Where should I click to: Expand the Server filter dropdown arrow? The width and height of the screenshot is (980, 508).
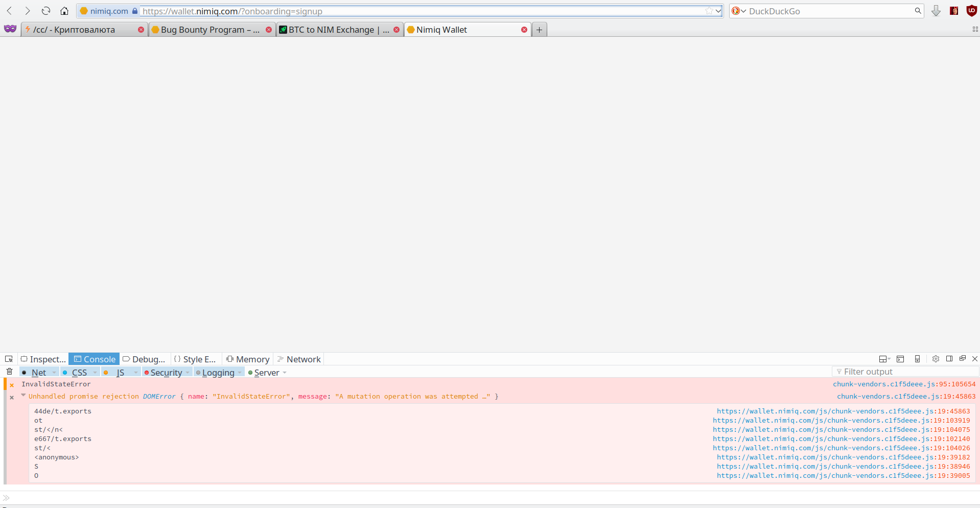pos(285,373)
